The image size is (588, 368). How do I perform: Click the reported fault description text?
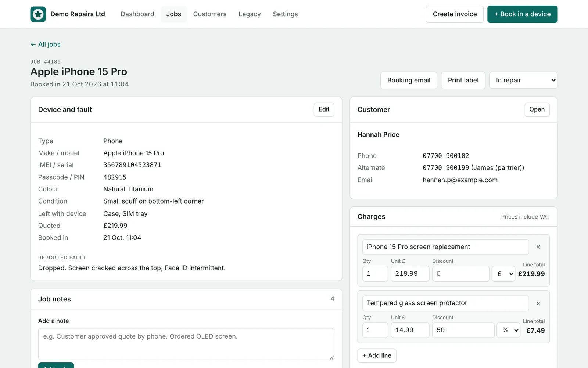coord(132,268)
